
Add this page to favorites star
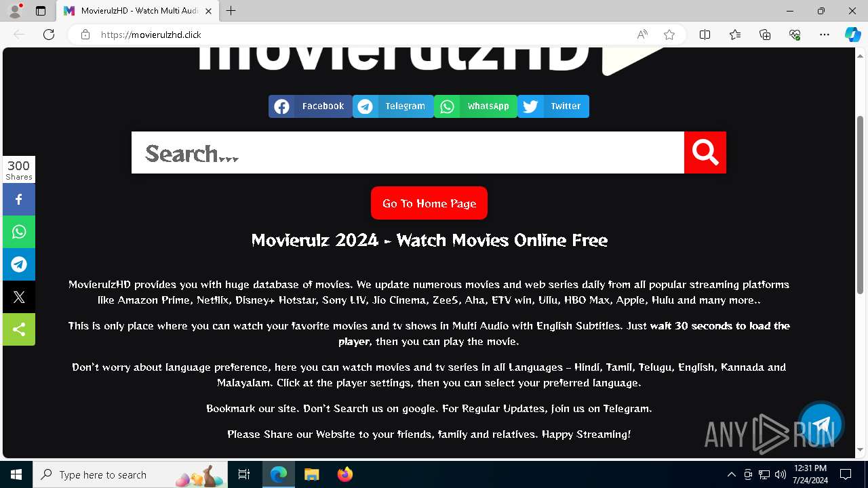669,35
